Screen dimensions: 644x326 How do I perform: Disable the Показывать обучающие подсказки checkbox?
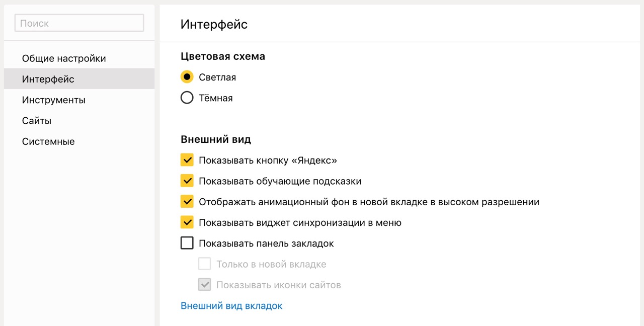(187, 181)
